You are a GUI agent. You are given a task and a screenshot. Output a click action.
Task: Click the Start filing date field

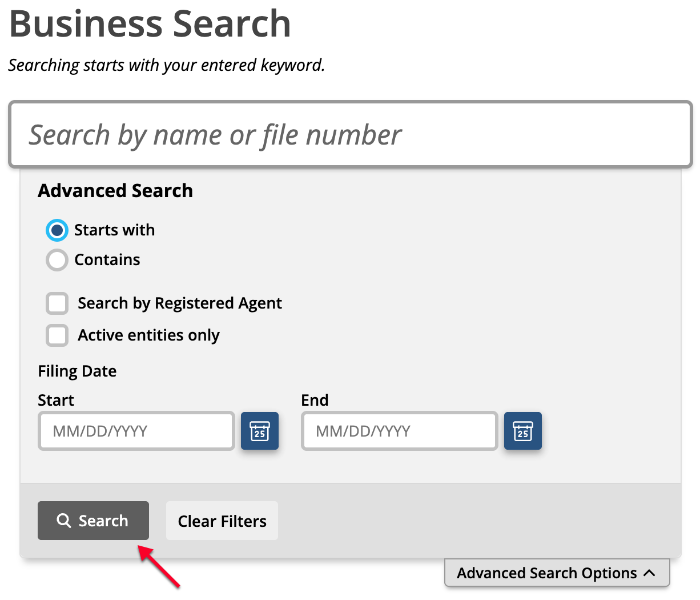click(136, 431)
